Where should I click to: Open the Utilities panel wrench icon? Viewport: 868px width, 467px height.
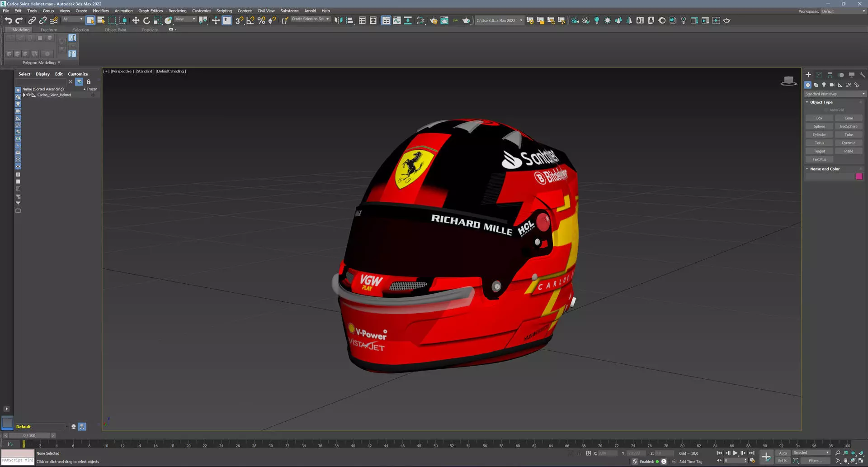tap(863, 75)
